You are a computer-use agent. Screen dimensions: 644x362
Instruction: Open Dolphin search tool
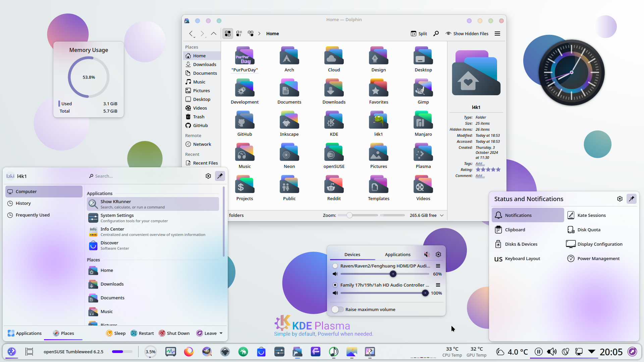pyautogui.click(x=436, y=34)
